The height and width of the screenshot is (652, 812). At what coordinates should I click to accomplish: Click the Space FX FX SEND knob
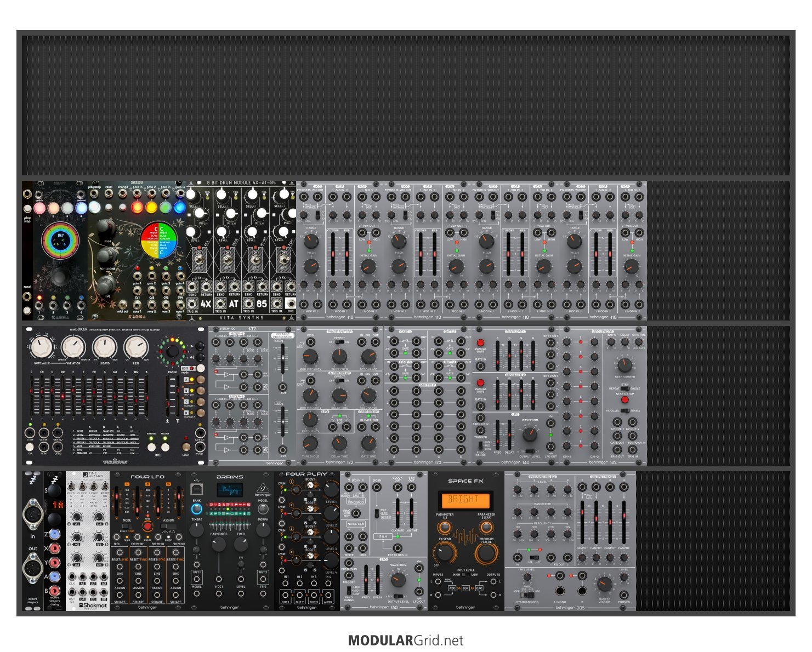point(445,552)
